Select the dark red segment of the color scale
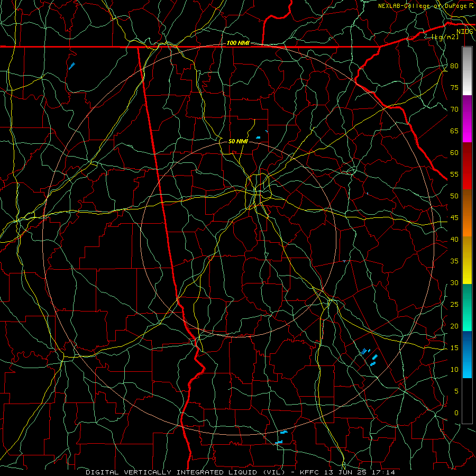 (x=467, y=166)
